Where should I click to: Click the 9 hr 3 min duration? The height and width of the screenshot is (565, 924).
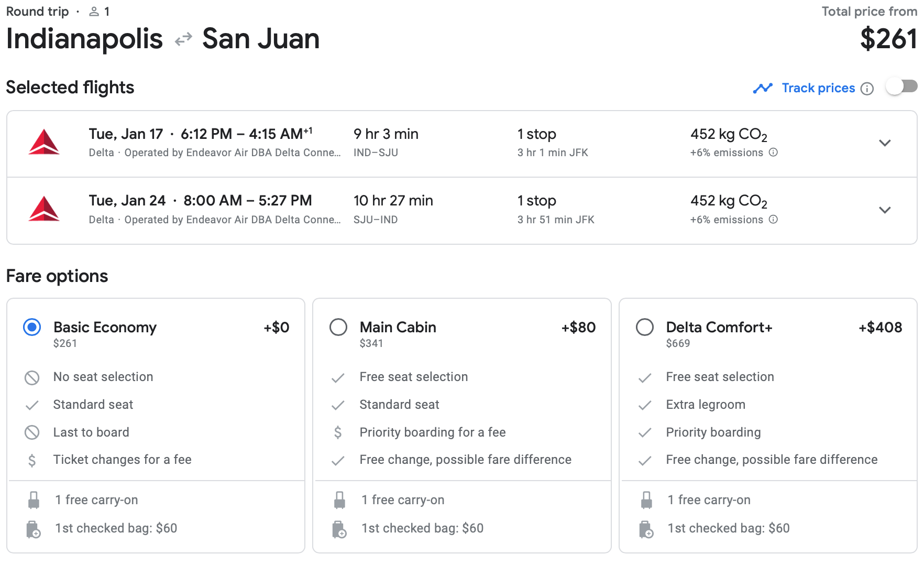pos(386,134)
